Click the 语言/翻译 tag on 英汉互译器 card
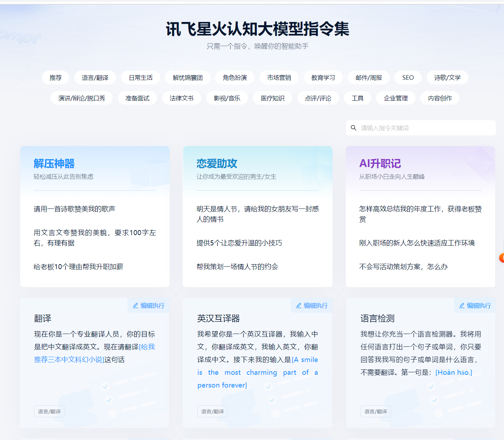504x440 pixels. pos(213,411)
